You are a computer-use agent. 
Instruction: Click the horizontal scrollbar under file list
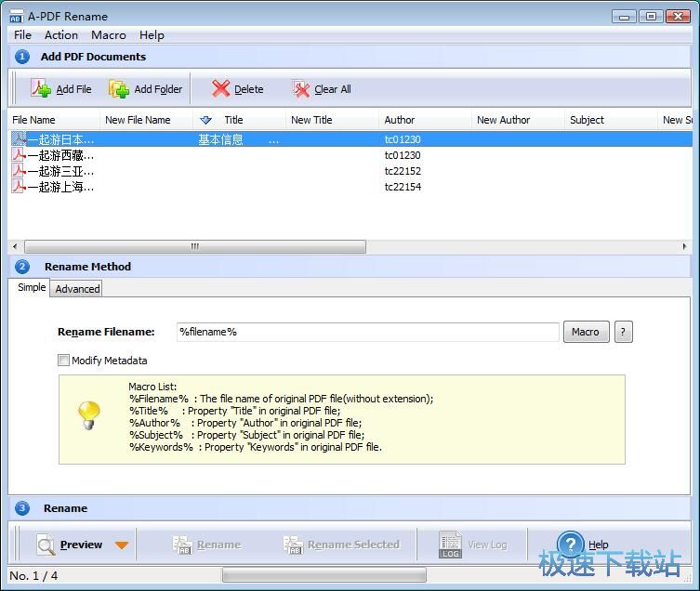(x=195, y=247)
